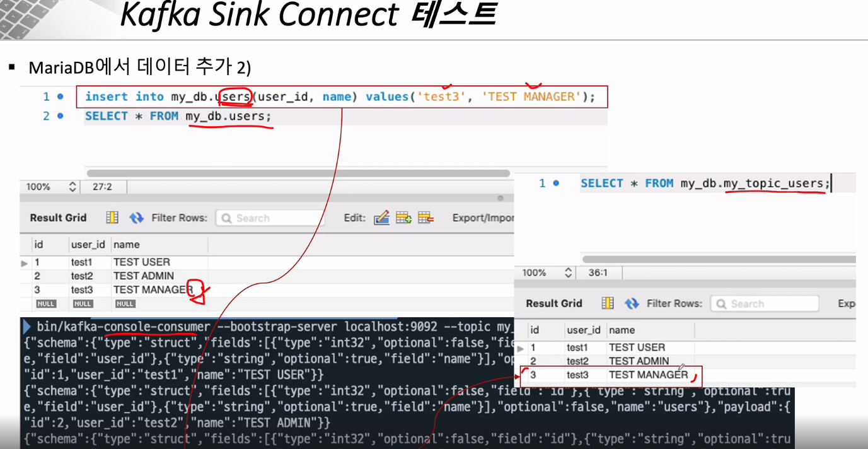The height and width of the screenshot is (449, 868).
Task: Click the Filter Rows search field for users
Action: tap(270, 218)
